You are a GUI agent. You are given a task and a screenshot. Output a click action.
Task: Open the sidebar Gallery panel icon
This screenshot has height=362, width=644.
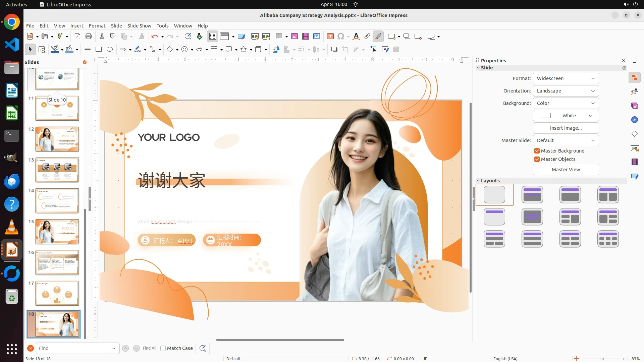634,106
